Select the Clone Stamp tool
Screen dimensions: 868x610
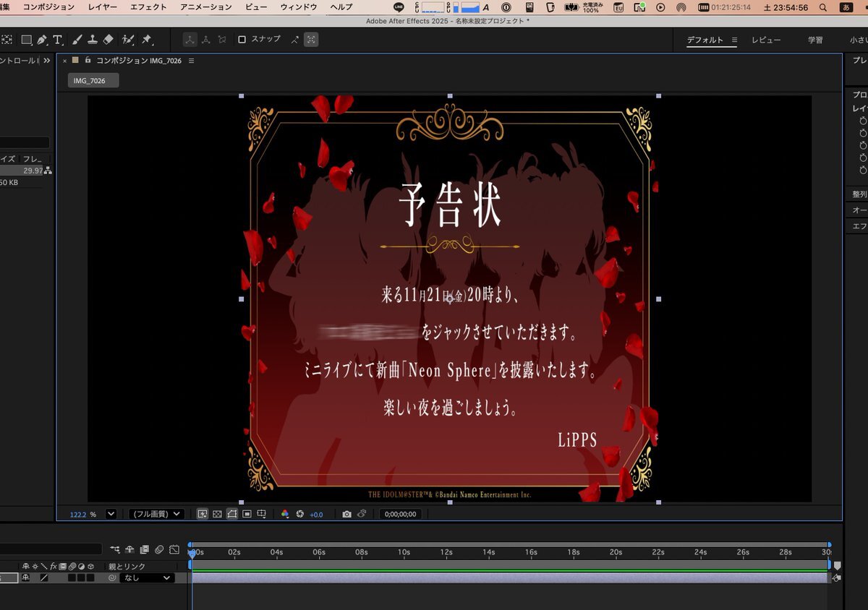(x=93, y=39)
